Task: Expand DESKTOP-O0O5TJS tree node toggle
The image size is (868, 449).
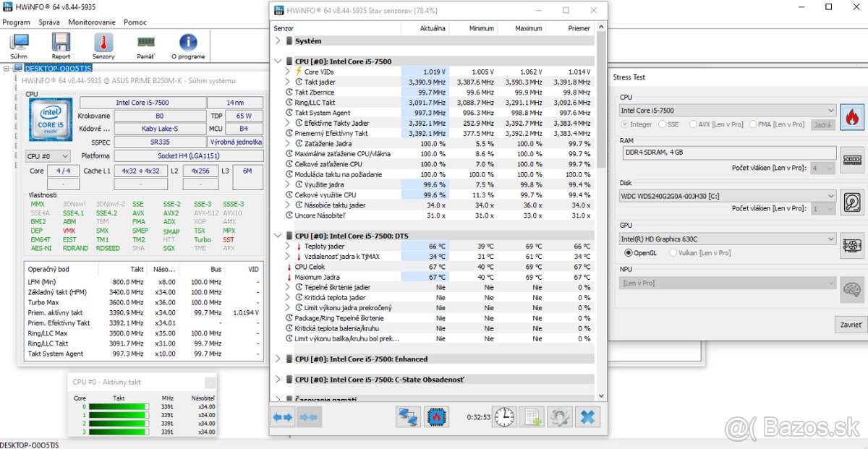Action: click(7, 68)
